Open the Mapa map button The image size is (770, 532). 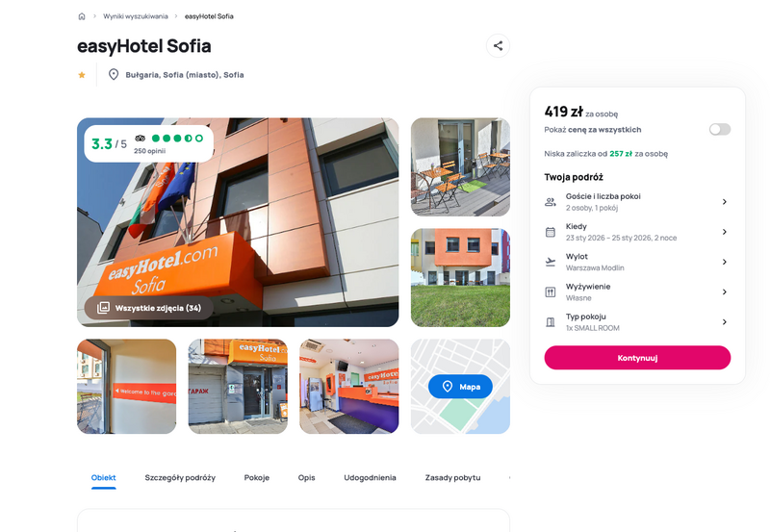(x=460, y=387)
